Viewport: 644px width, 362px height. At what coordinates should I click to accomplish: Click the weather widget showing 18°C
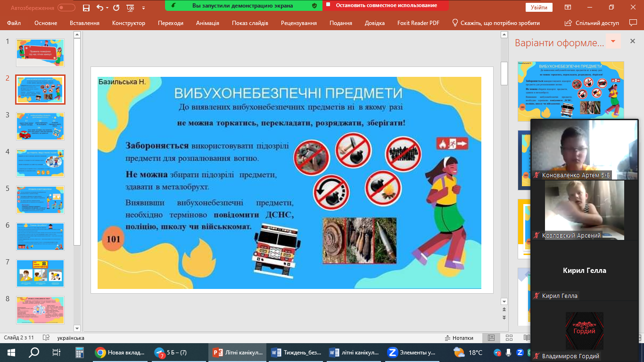468,352
